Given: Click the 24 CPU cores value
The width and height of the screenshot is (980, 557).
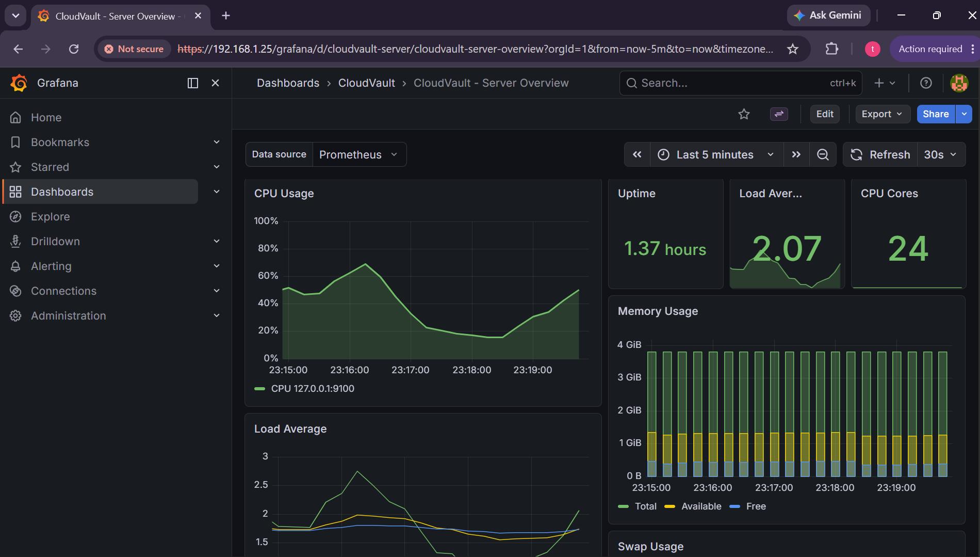Looking at the screenshot, I should coord(908,249).
